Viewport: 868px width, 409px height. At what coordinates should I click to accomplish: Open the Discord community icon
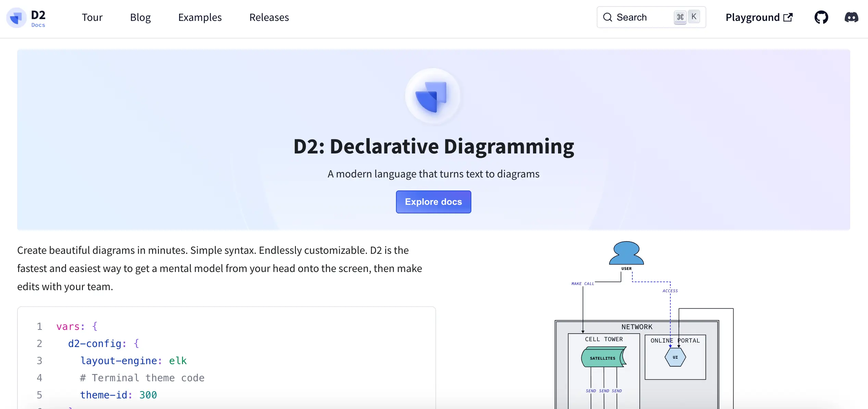point(852,17)
